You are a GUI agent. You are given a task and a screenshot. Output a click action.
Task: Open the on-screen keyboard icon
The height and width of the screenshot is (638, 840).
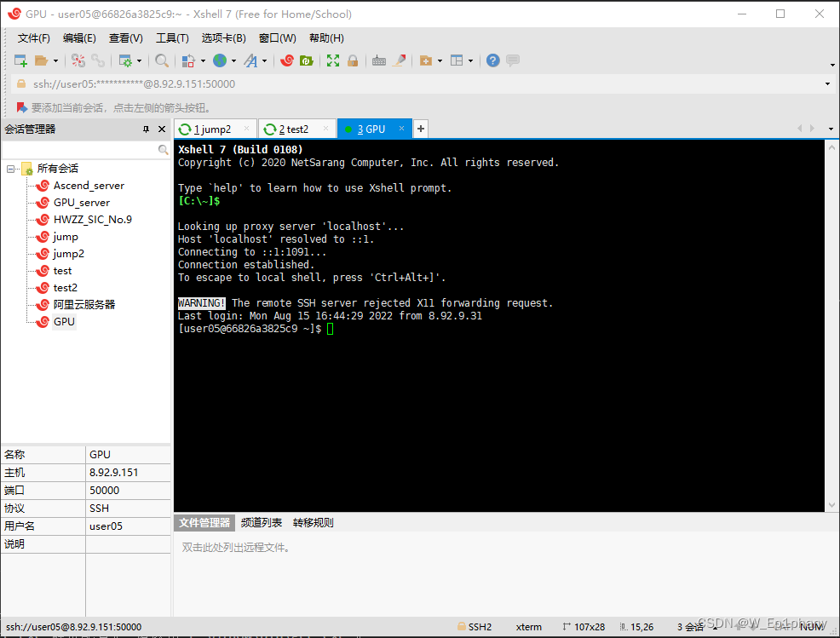pyautogui.click(x=378, y=60)
